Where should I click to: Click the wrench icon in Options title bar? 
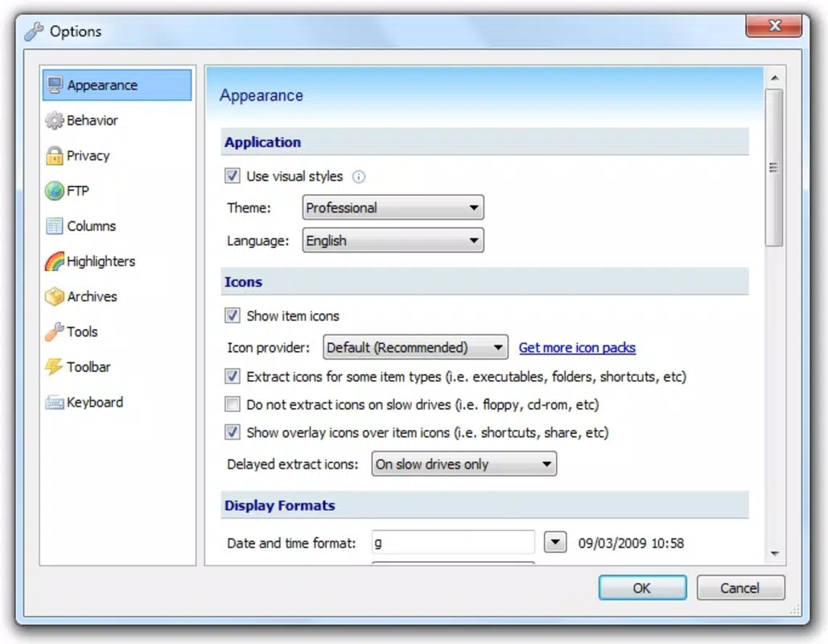tap(34, 31)
